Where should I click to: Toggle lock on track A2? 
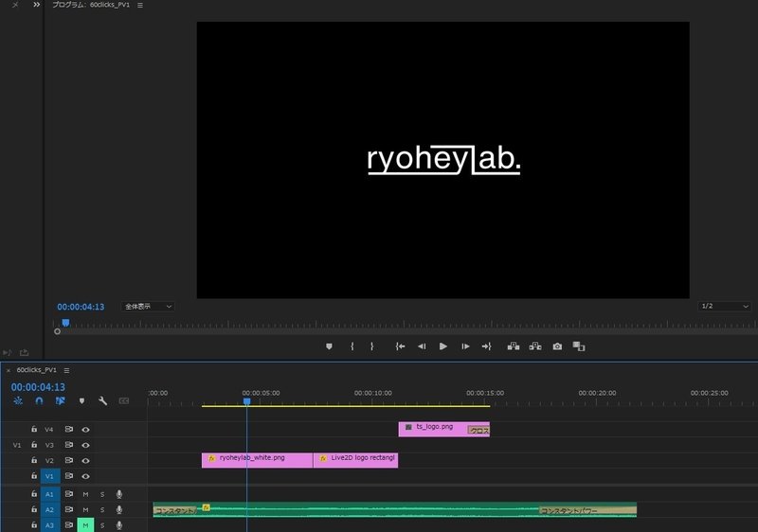click(x=34, y=509)
